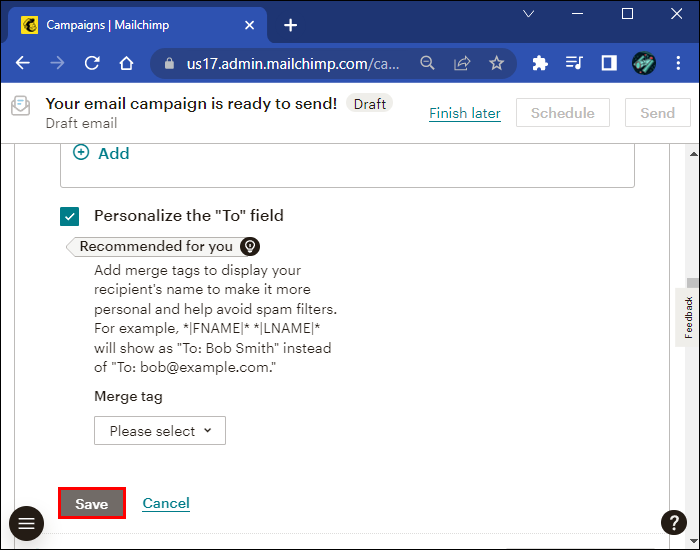Screen dimensions: 700x550
Task: Open the Feedback side tab
Action: (x=688, y=317)
